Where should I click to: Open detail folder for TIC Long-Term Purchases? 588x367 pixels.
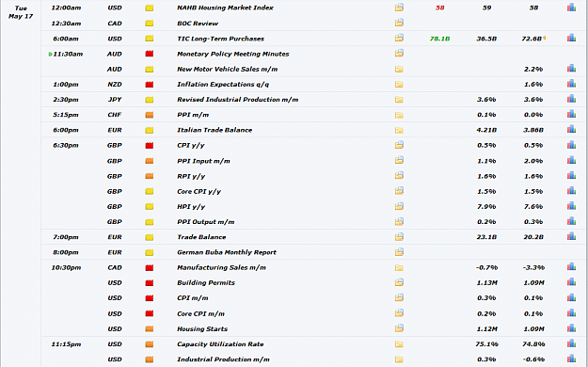click(x=399, y=38)
